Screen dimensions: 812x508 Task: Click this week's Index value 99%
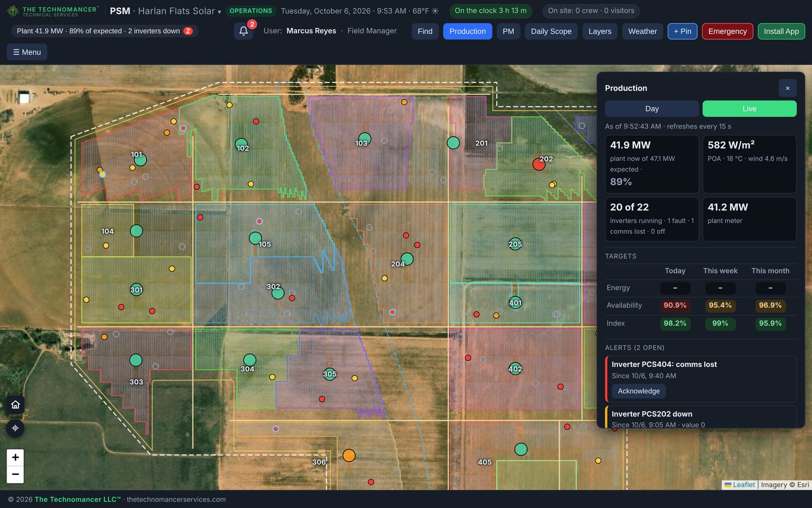pyautogui.click(x=720, y=323)
